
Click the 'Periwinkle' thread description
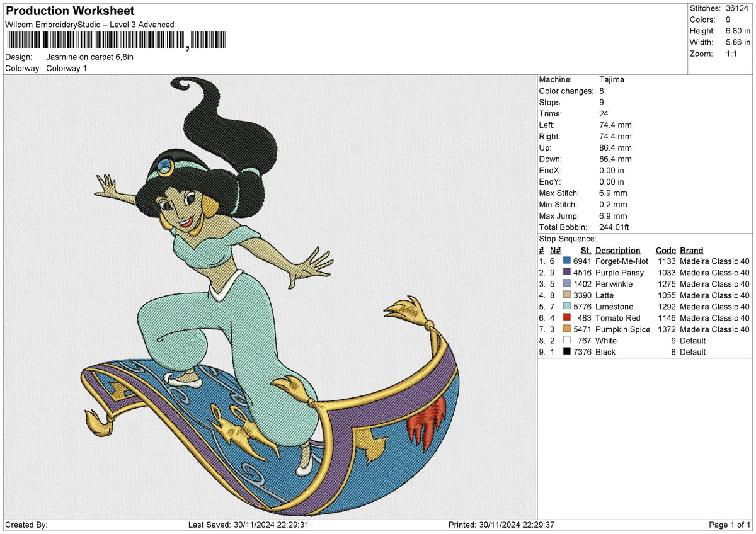614,283
